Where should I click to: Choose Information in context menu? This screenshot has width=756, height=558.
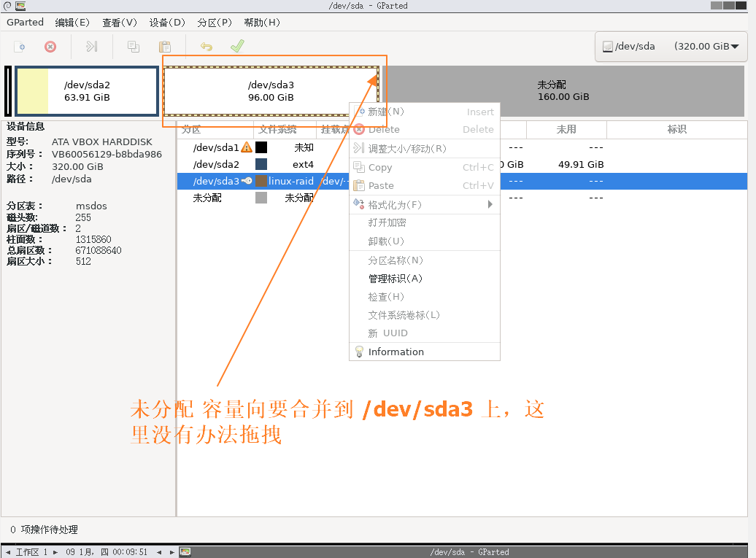(x=424, y=352)
